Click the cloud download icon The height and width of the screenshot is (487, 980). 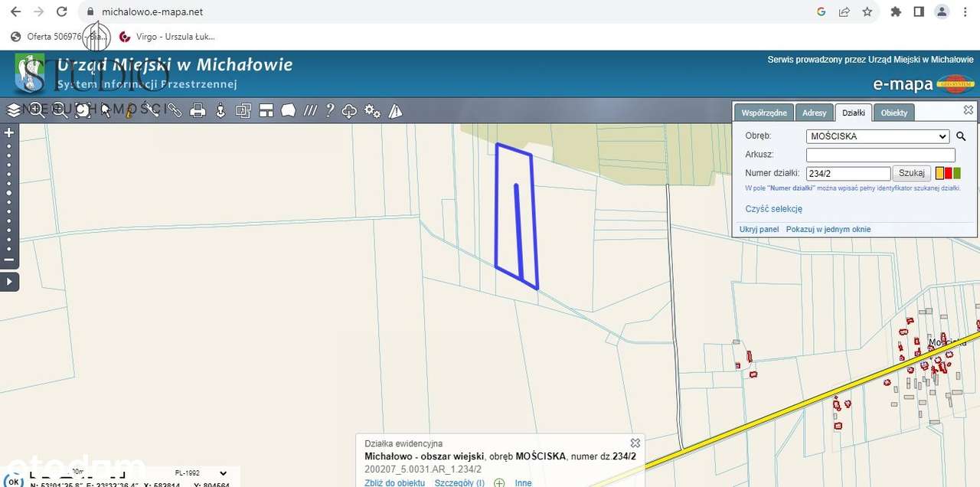(x=350, y=111)
